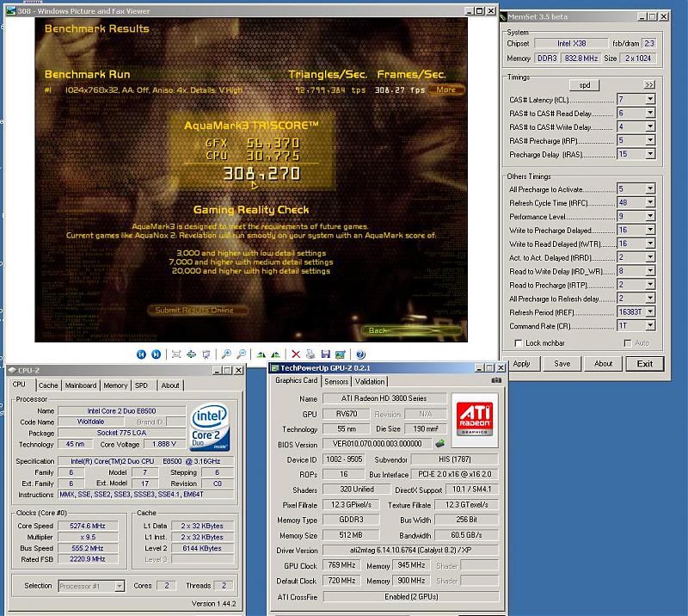Open the Performance Level dropdown in MemSet
Screen dimensions: 688x616
(x=649, y=217)
